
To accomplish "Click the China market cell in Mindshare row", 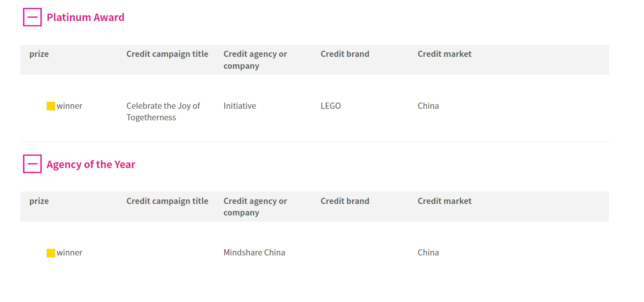I will pyautogui.click(x=428, y=253).
